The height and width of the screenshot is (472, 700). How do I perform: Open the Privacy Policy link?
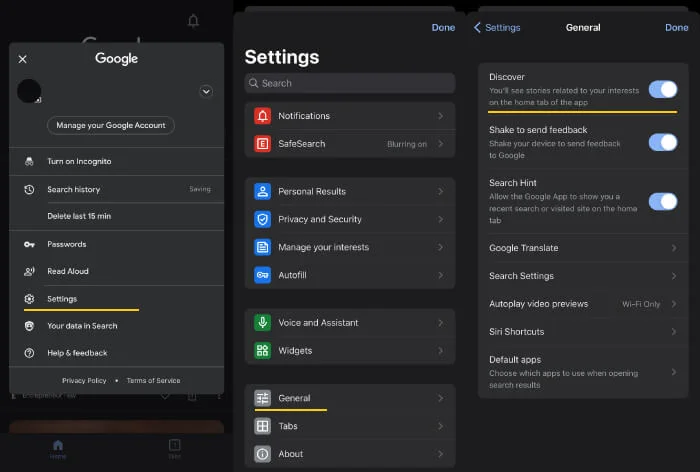pos(84,381)
